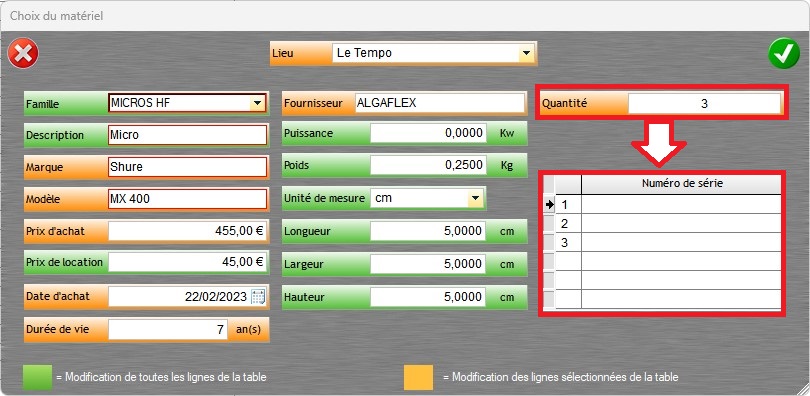This screenshot has width=810, height=396.
Task: Click the Largeur value field
Action: [x=428, y=264]
